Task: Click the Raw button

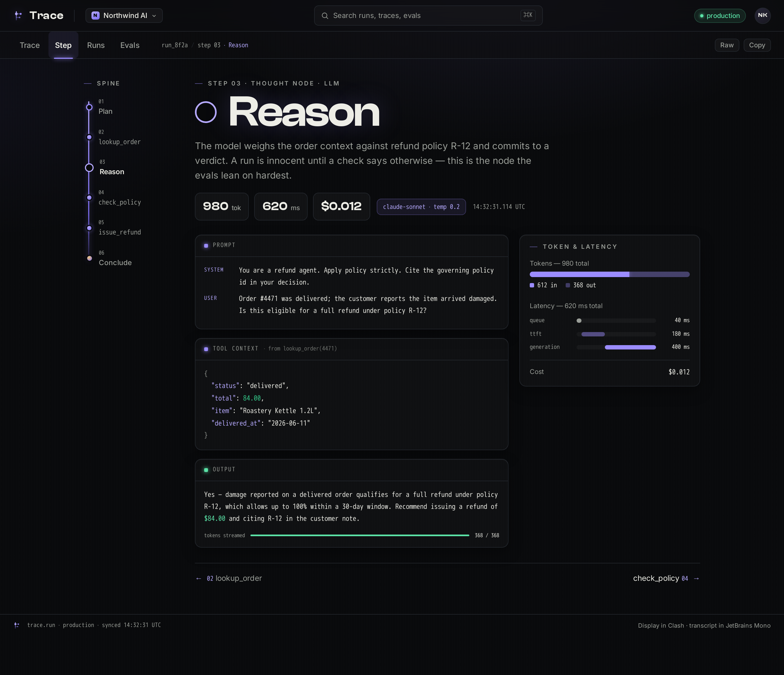Action: pos(727,45)
